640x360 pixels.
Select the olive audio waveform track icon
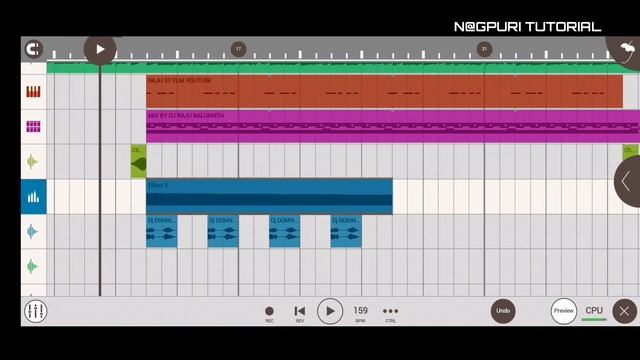[x=33, y=162]
